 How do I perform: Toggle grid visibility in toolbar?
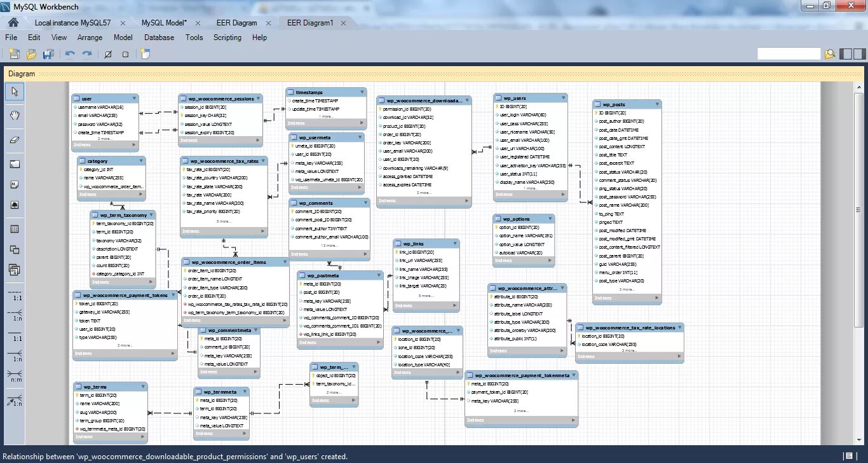[x=108, y=54]
